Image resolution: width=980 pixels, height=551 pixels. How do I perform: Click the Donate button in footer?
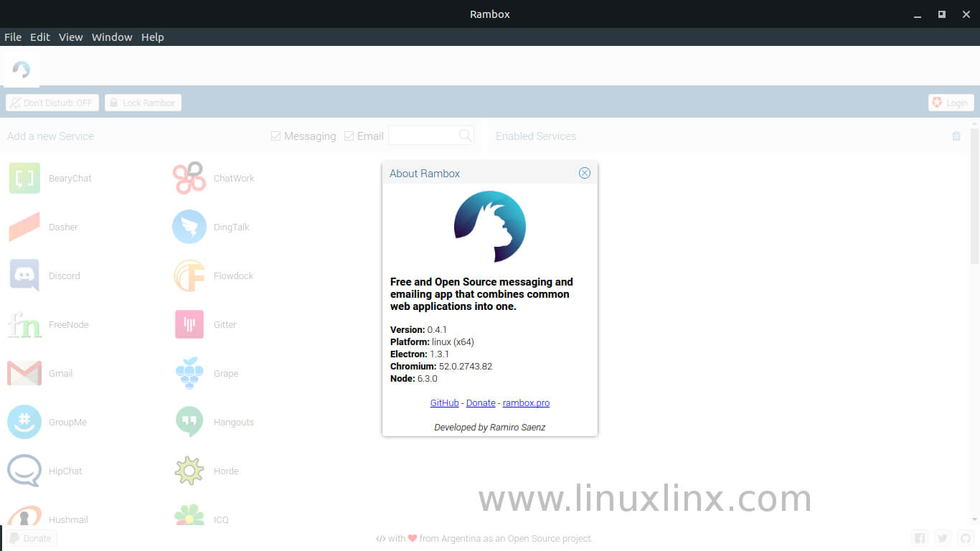(31, 538)
